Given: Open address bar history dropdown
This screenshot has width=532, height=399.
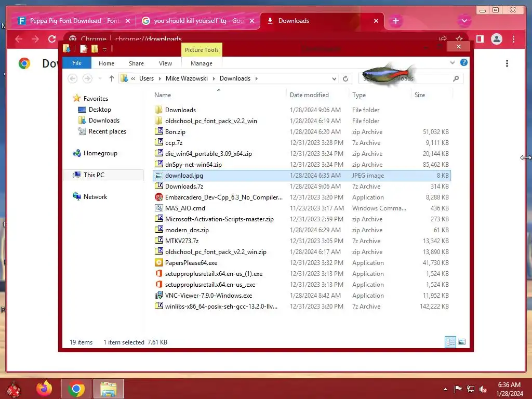Looking at the screenshot, I should [x=334, y=78].
